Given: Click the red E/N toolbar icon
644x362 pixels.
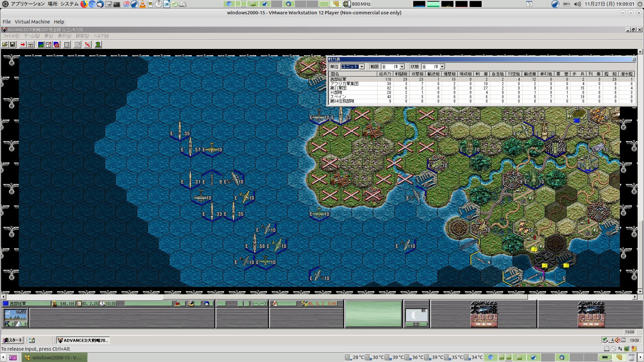Looking at the screenshot, I should 88,45.
